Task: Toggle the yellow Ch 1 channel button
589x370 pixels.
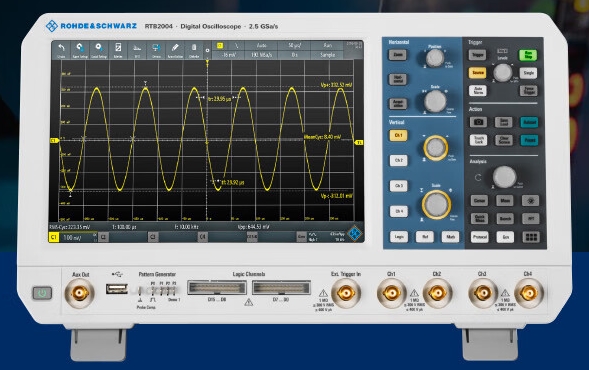Action: tap(399, 135)
